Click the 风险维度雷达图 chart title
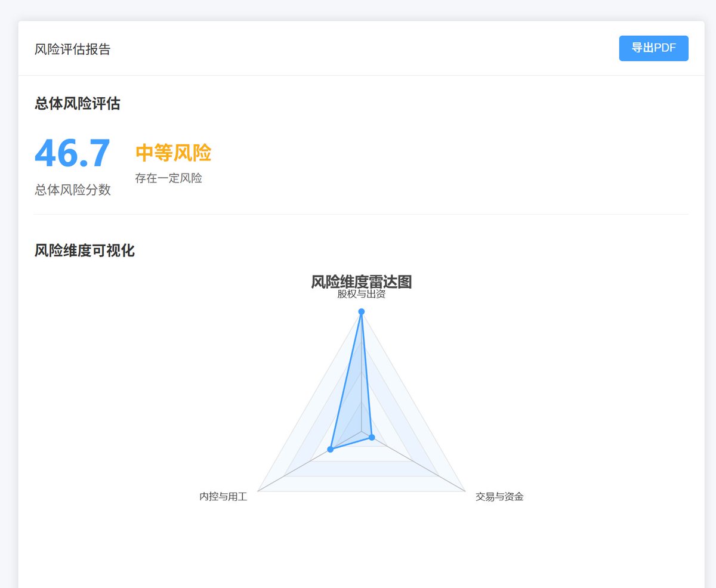This screenshot has width=716, height=588. (x=361, y=282)
